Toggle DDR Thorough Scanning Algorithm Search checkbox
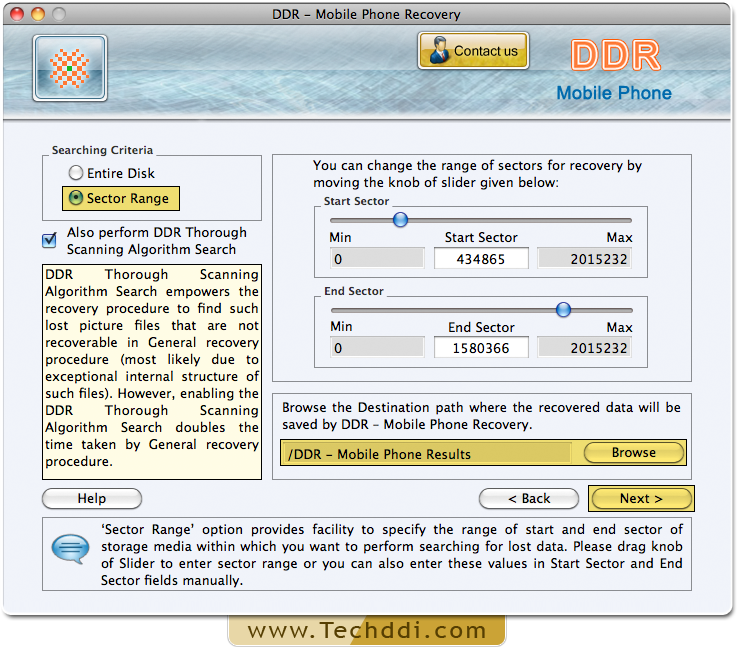Screen dimensions: 737x647 pos(49,240)
